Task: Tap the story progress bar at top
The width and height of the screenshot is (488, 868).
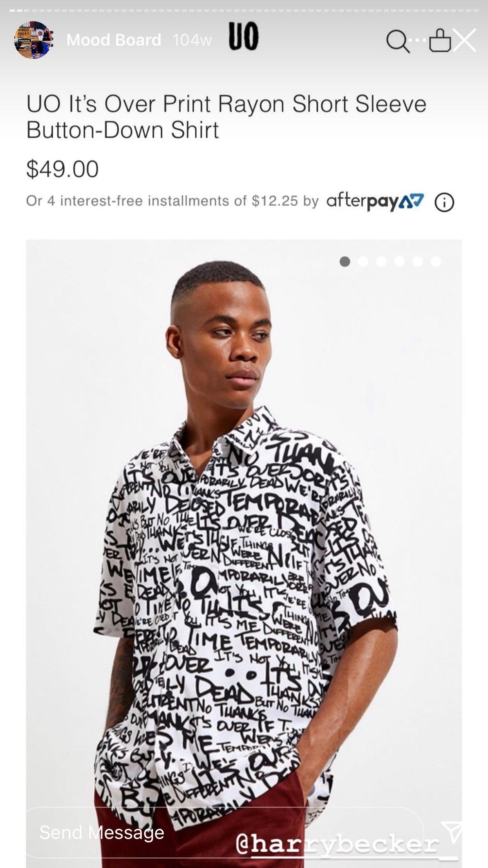Action: (244, 10)
